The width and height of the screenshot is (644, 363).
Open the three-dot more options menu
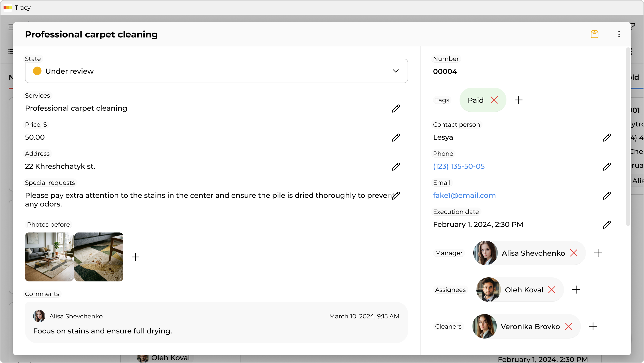619,34
